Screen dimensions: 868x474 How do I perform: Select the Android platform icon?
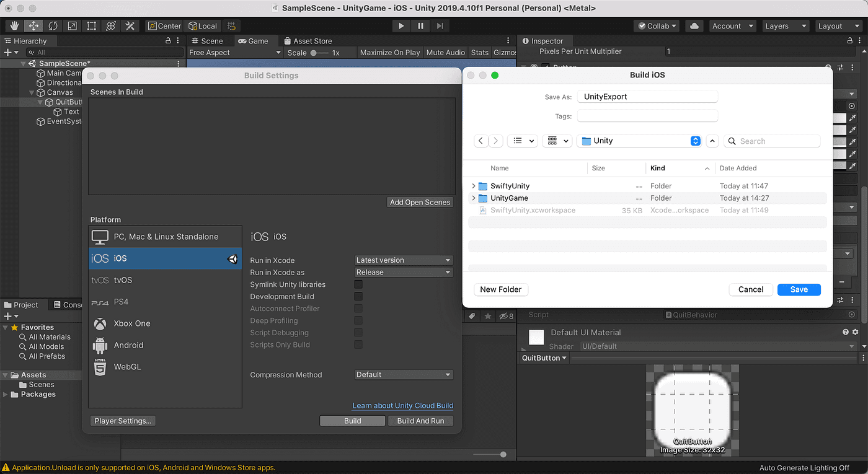[100, 345]
